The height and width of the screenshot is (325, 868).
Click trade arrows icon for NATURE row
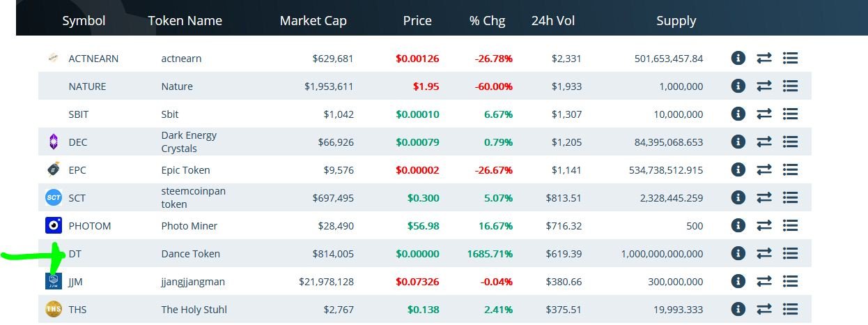764,86
